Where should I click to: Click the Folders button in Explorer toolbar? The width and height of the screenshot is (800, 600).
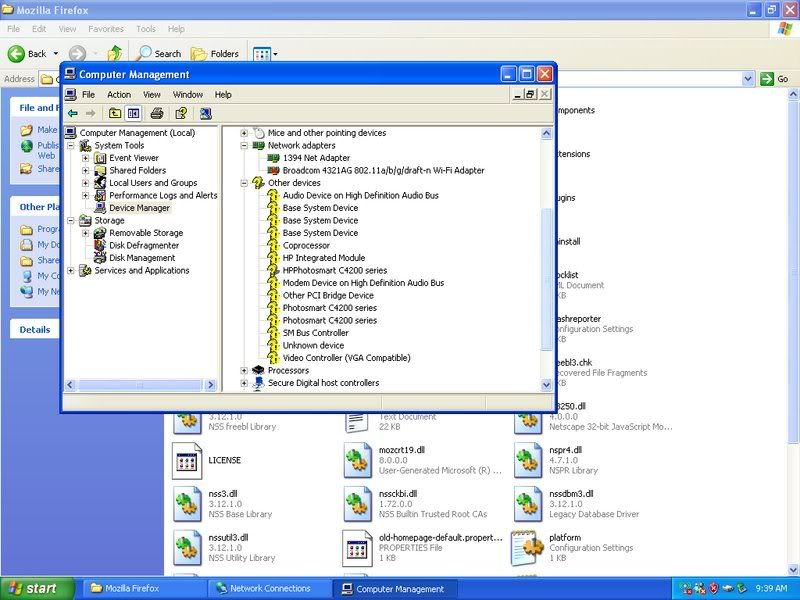pyautogui.click(x=214, y=54)
